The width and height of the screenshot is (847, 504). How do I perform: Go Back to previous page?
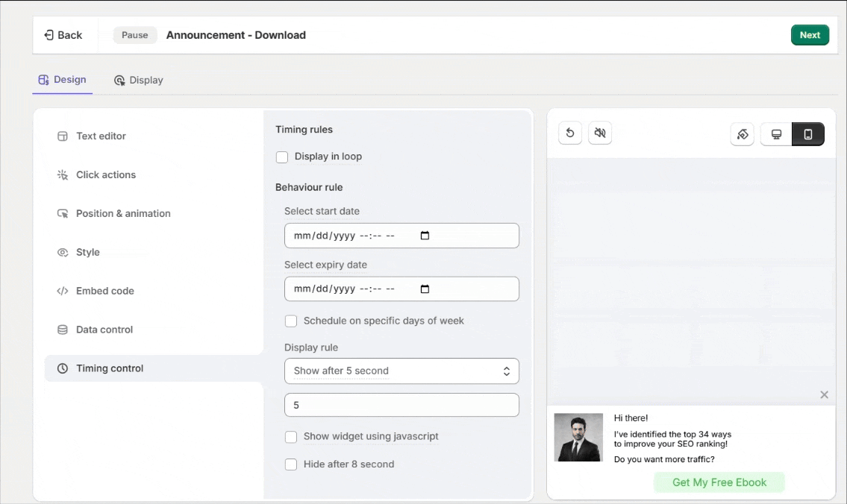pyautogui.click(x=63, y=35)
